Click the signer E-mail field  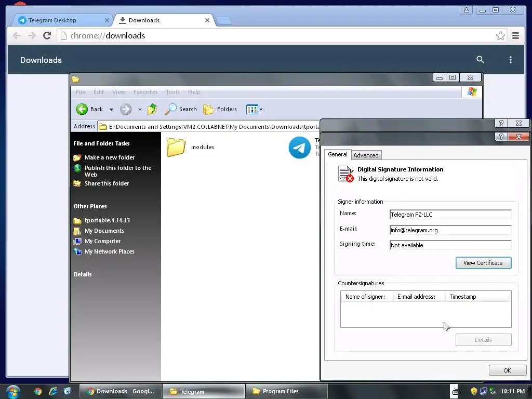(450, 230)
